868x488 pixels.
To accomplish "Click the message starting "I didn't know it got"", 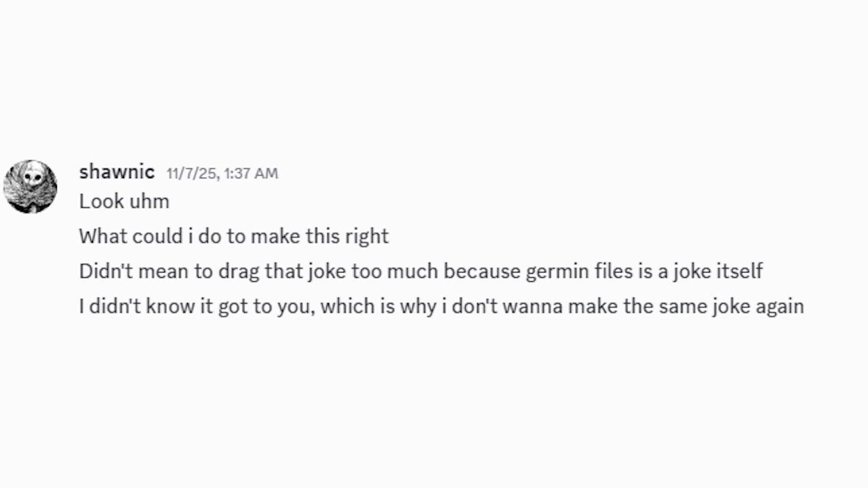I will pyautogui.click(x=441, y=307).
